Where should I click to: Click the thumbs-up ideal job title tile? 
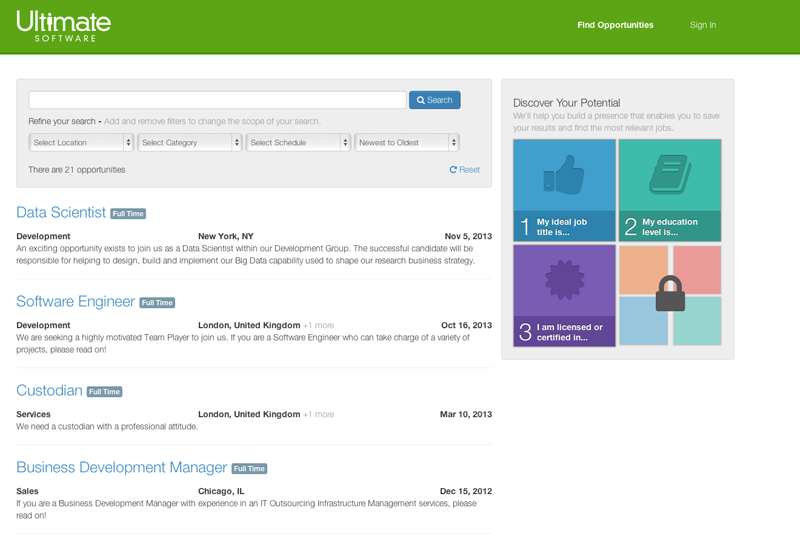point(564,190)
